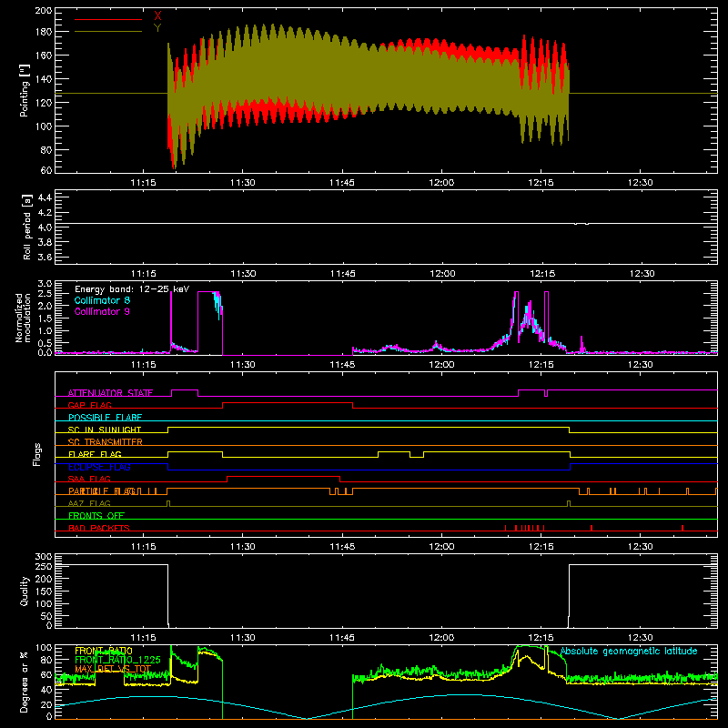
Task: Click the 12:15 tick under the modulation plot
Action: (x=541, y=365)
